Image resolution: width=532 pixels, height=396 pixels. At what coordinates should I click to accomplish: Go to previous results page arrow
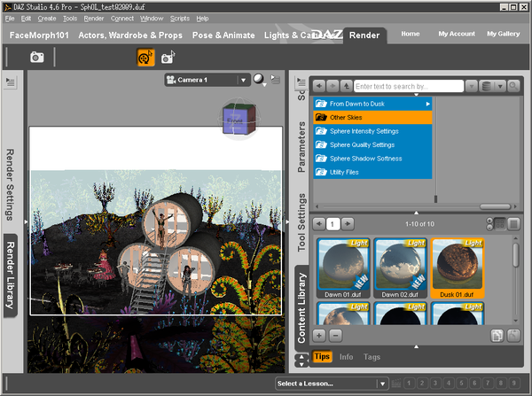click(318, 224)
